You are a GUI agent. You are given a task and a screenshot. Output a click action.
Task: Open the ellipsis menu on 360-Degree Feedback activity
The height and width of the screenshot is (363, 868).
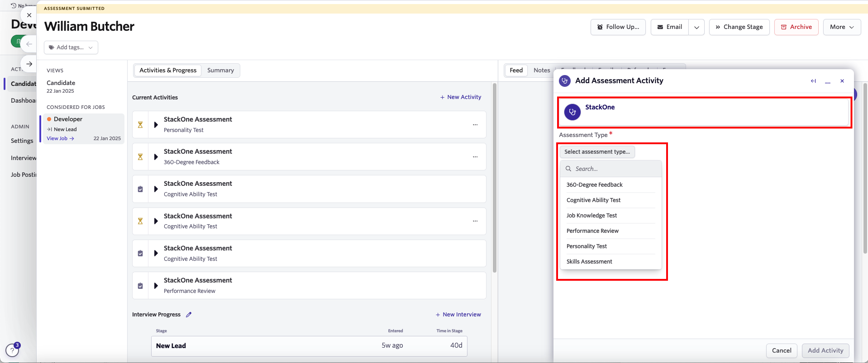click(475, 157)
